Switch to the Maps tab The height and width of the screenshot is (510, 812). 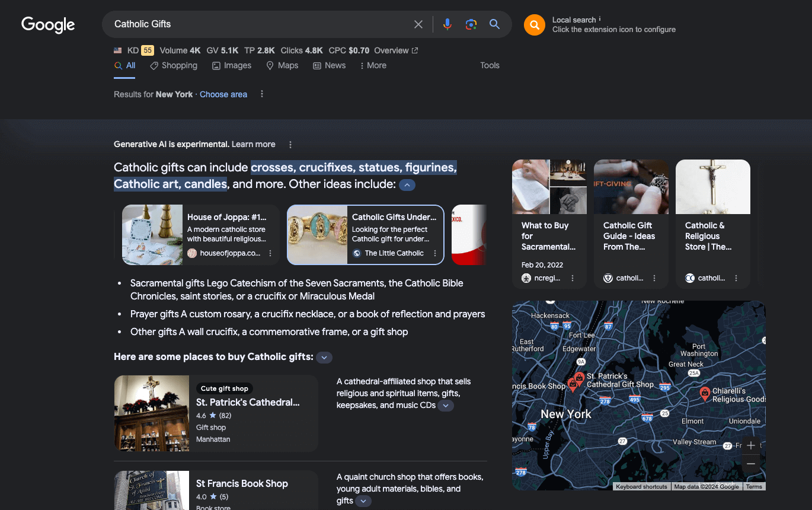tap(282, 66)
